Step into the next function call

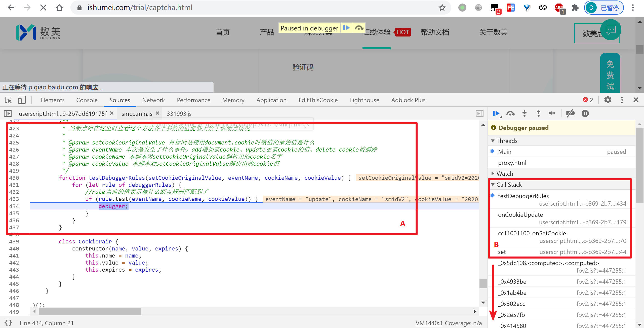pos(525,114)
